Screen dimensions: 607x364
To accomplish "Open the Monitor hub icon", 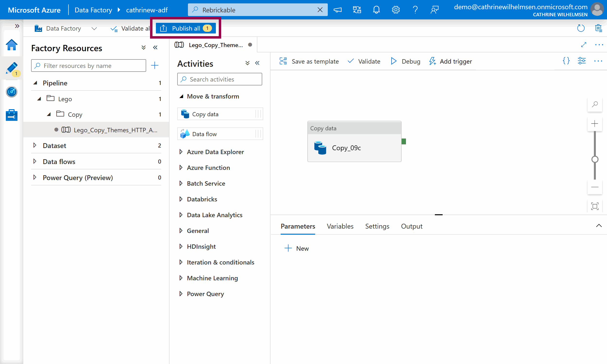I will coord(11,92).
